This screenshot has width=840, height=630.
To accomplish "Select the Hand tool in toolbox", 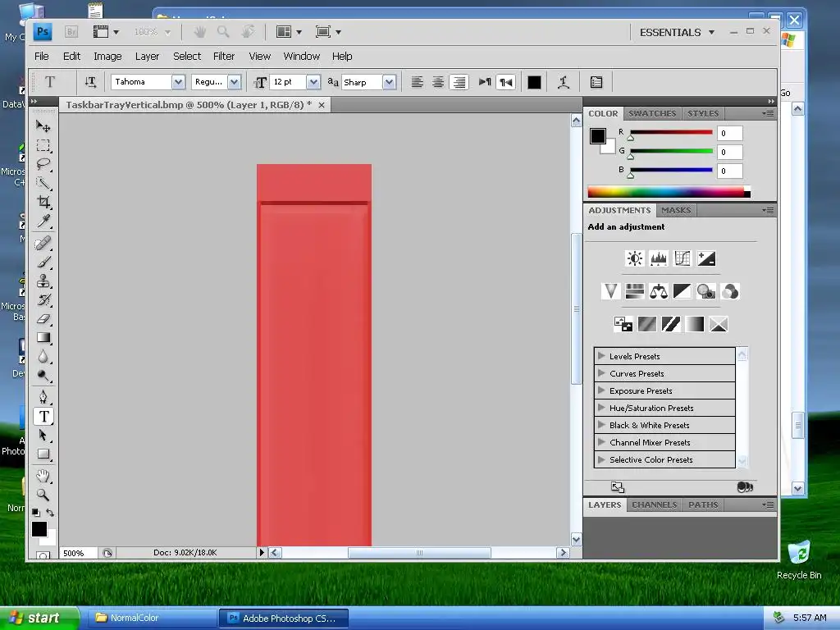I will (43, 476).
